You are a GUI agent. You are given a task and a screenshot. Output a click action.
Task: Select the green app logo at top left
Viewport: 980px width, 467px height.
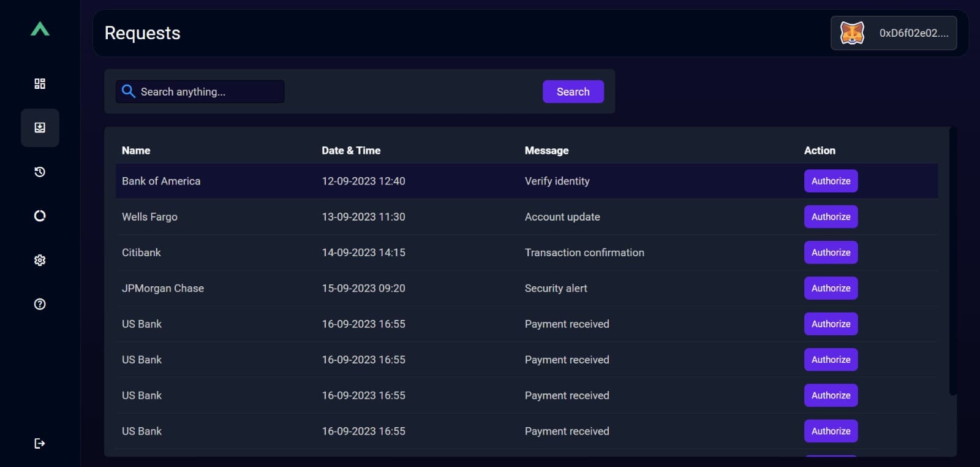(x=40, y=30)
